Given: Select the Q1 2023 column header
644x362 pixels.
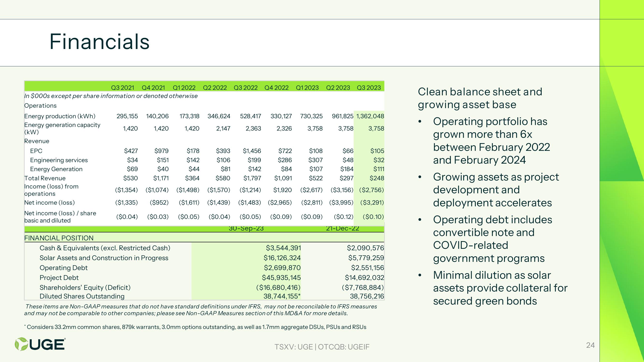Looking at the screenshot, I should (x=307, y=88).
